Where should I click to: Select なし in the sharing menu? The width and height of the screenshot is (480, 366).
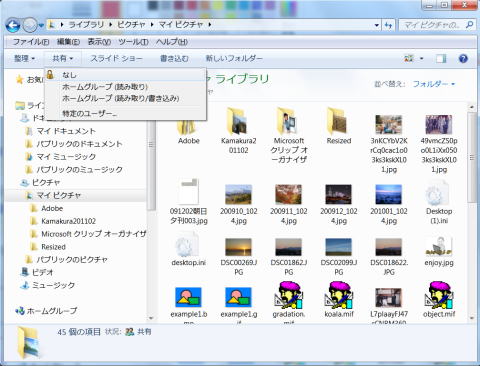tap(125, 75)
